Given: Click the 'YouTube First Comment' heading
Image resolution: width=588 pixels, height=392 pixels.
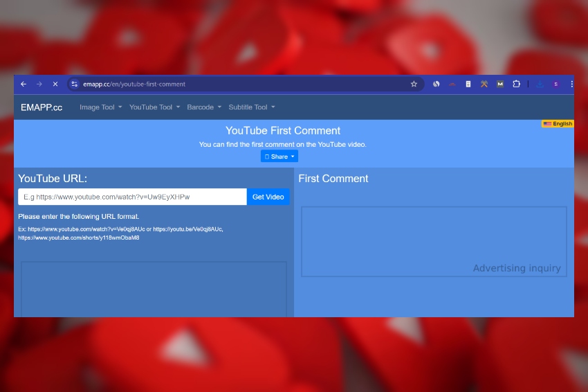Looking at the screenshot, I should point(283,131).
